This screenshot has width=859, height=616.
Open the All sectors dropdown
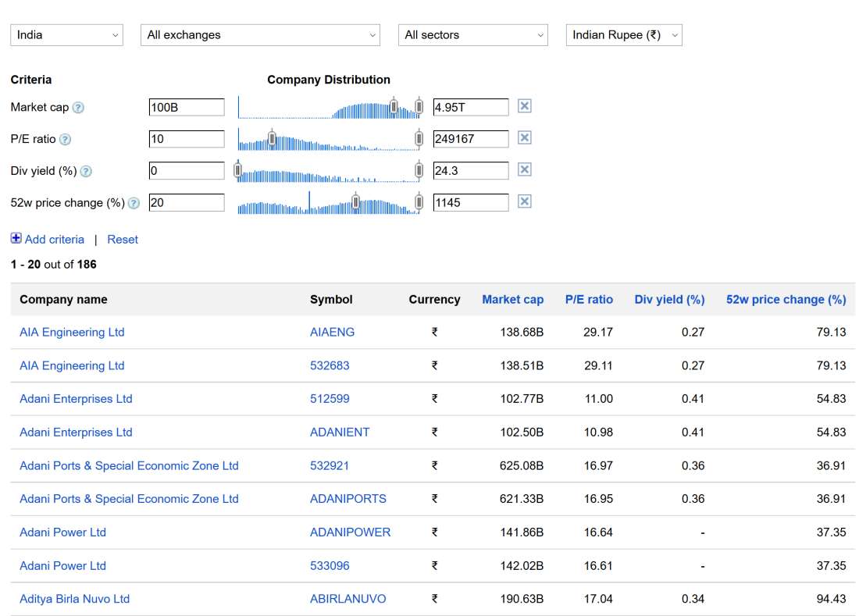click(x=472, y=35)
